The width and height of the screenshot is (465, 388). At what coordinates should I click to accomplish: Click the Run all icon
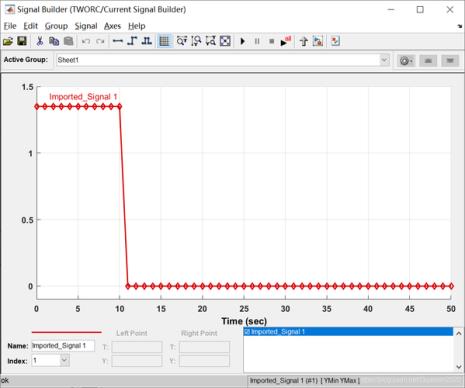pos(285,41)
